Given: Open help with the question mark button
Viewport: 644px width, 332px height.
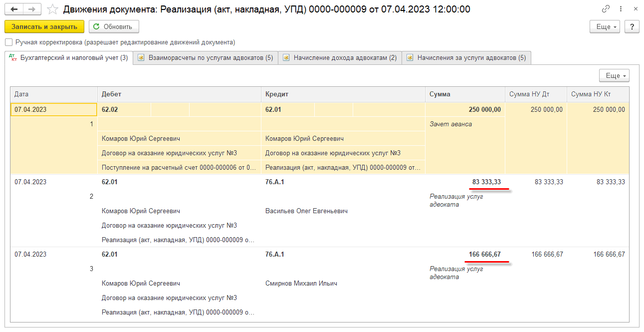Looking at the screenshot, I should tap(632, 26).
